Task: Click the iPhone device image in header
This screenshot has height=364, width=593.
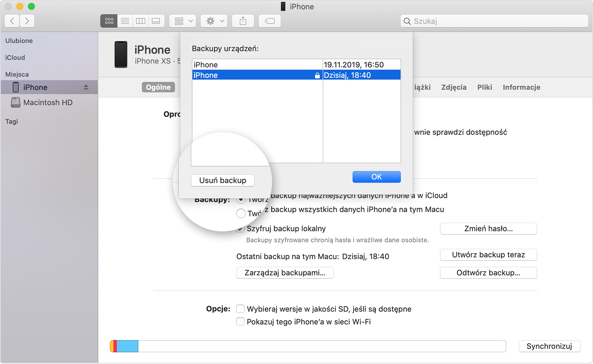Action: [121, 54]
